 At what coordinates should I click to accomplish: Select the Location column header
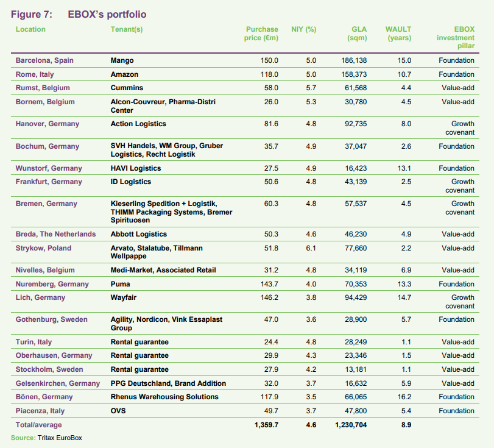click(30, 29)
